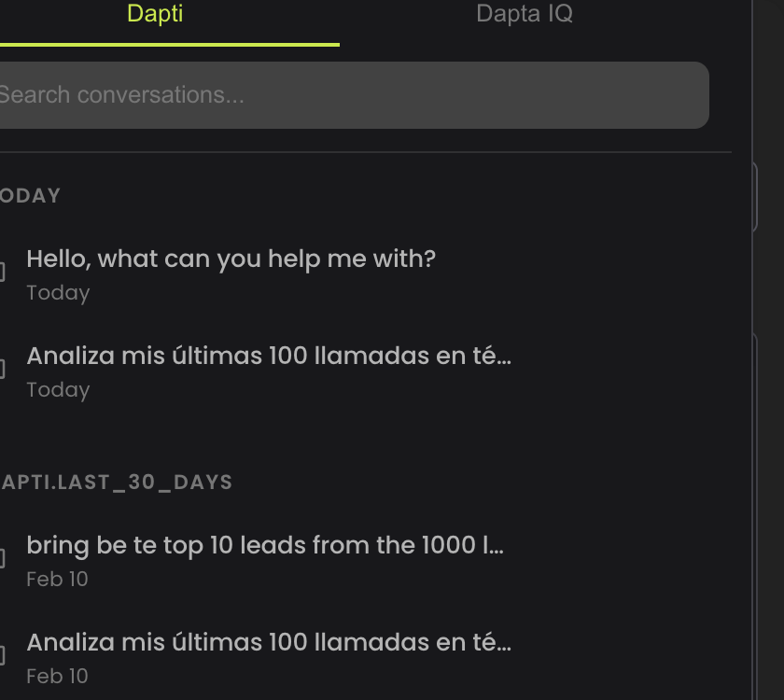
Task: Expand the TODAY conversations section
Action: 30,195
